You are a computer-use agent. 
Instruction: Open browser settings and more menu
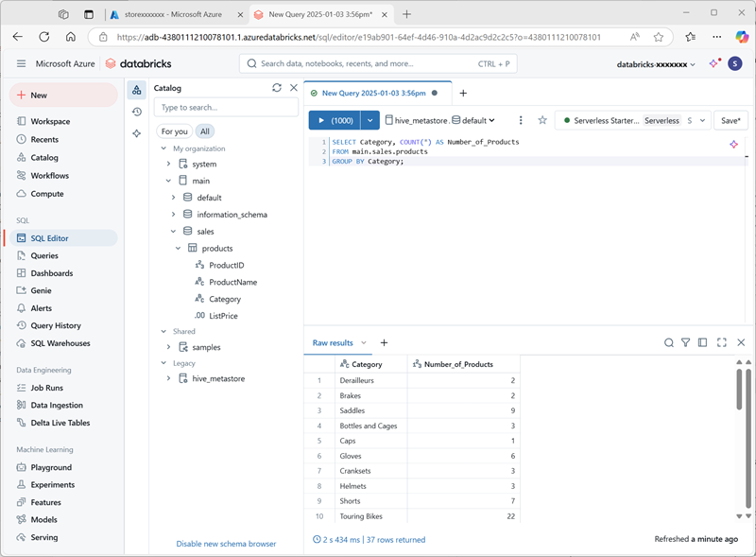717,37
